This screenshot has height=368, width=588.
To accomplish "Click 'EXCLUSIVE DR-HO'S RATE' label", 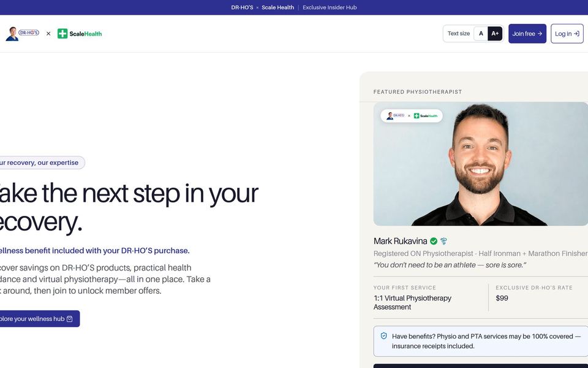I will 534,288.
